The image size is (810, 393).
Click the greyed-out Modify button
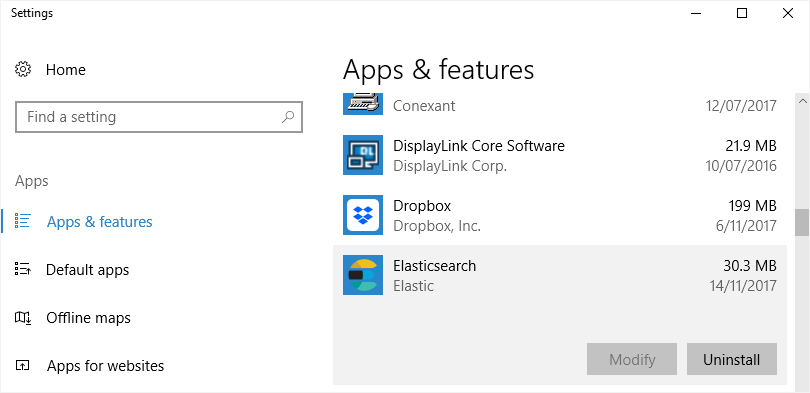(632, 359)
